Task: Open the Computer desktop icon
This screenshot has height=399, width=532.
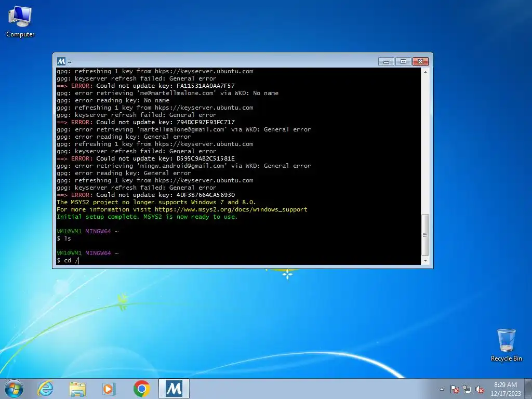Action: point(20,22)
